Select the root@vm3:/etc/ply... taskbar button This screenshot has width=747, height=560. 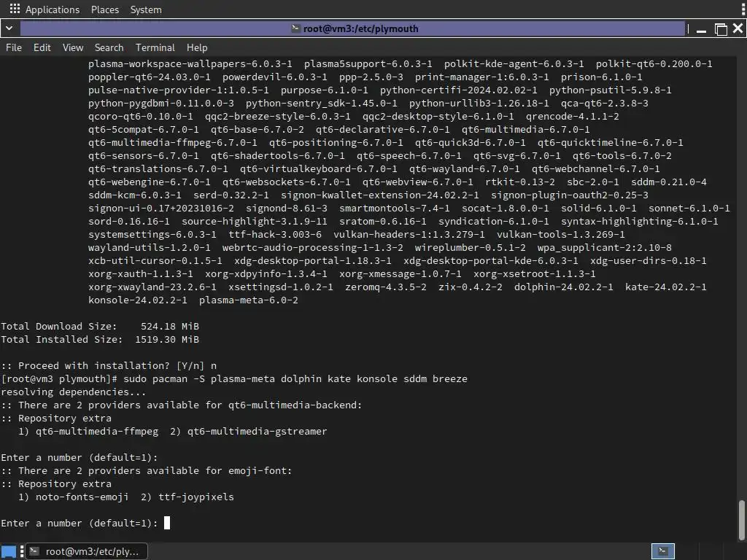(x=86, y=551)
